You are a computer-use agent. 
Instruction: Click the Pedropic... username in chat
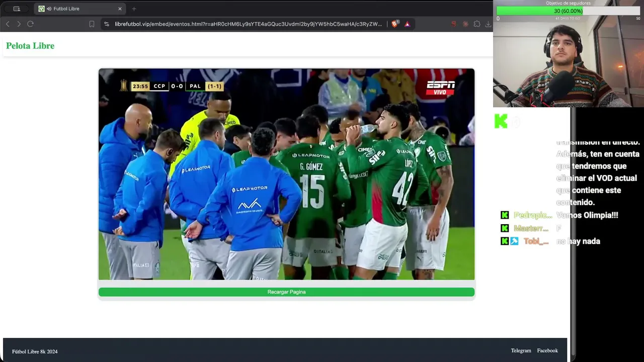click(x=533, y=215)
